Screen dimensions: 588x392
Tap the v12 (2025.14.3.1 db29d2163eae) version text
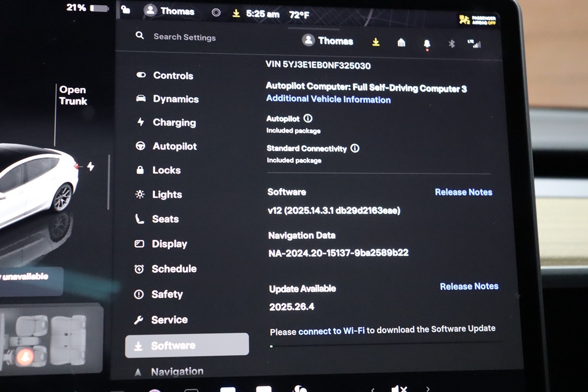tap(334, 211)
